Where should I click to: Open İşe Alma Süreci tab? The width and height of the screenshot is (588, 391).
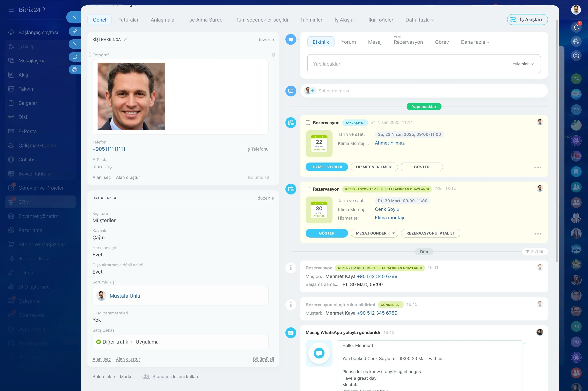pos(206,20)
